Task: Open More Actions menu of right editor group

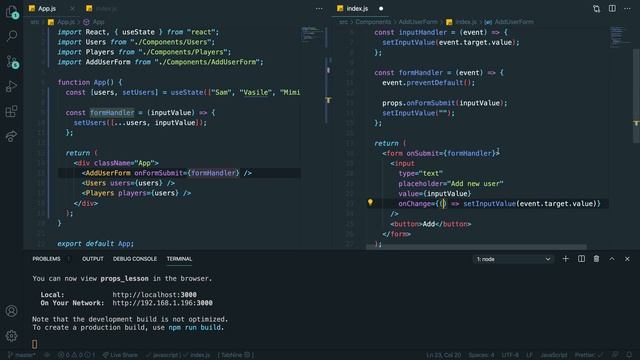Action: 627,9
